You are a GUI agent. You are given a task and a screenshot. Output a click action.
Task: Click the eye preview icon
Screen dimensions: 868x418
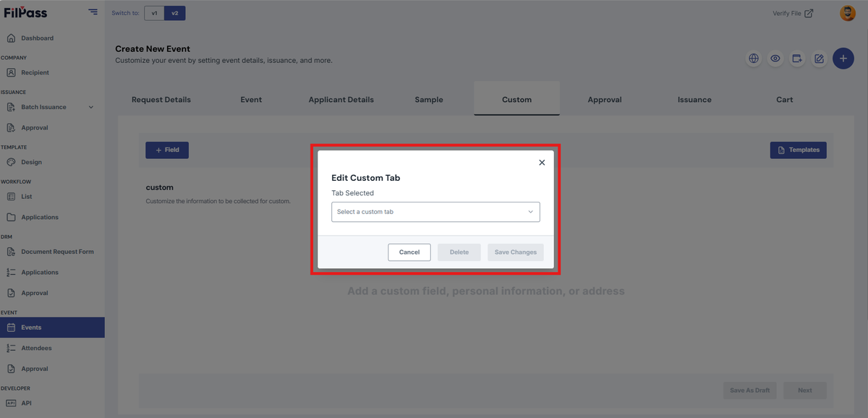coord(775,59)
